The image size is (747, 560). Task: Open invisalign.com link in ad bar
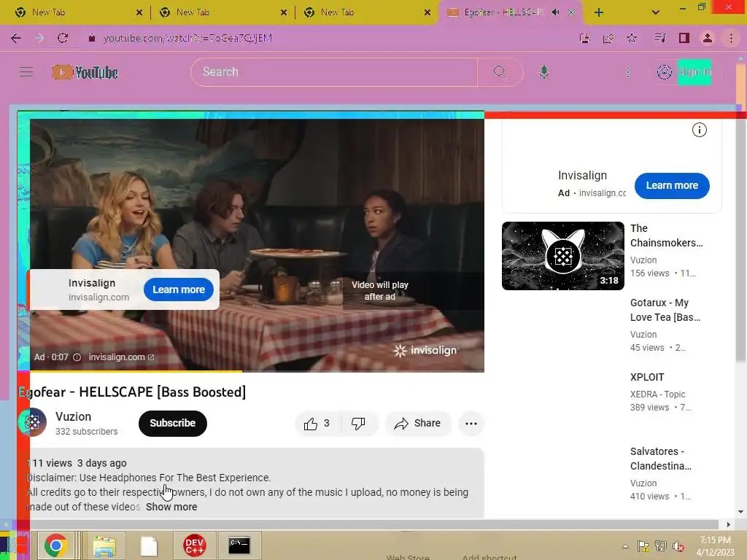point(121,357)
